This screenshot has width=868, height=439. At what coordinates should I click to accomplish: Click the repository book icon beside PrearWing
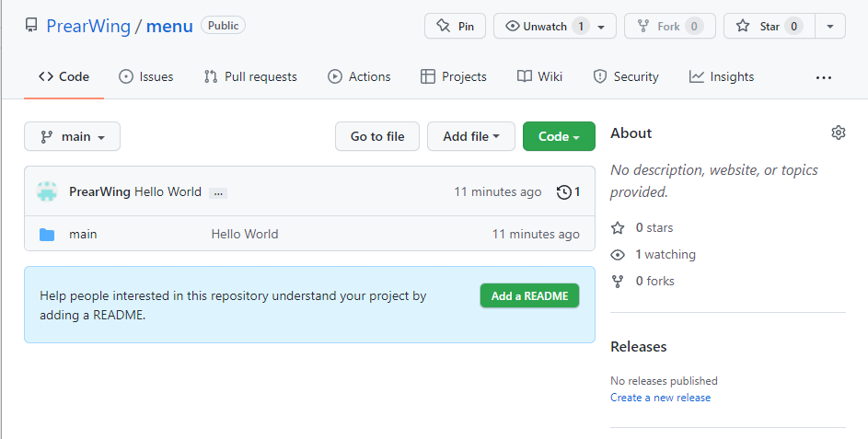31,26
